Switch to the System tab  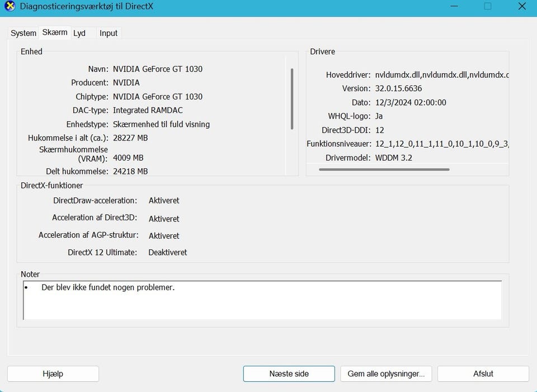tap(23, 33)
